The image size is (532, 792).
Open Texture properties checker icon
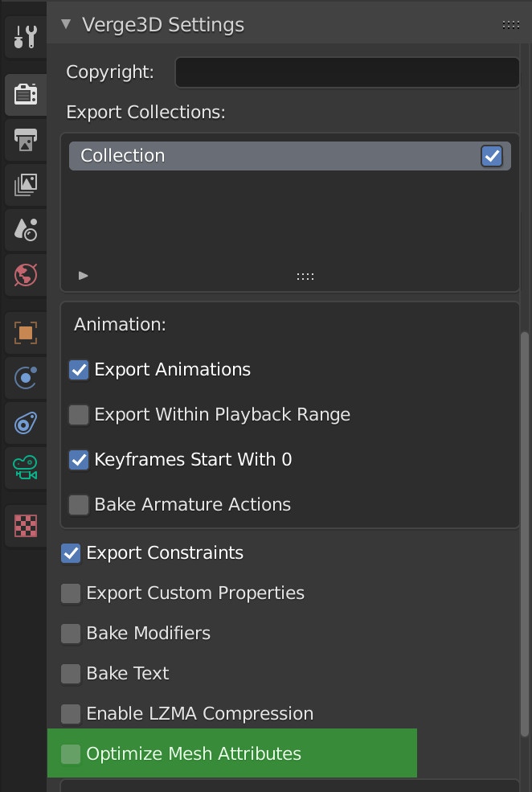(x=25, y=526)
